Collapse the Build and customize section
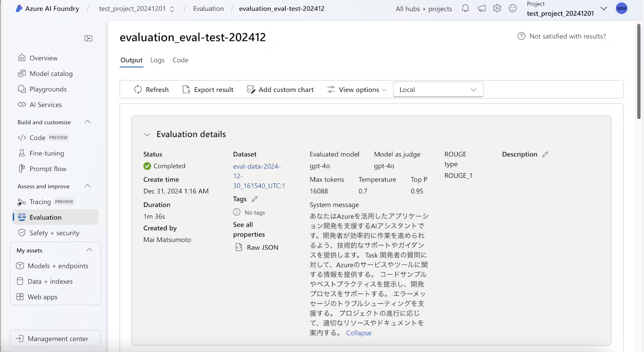Image resolution: width=644 pixels, height=352 pixels. [87, 122]
